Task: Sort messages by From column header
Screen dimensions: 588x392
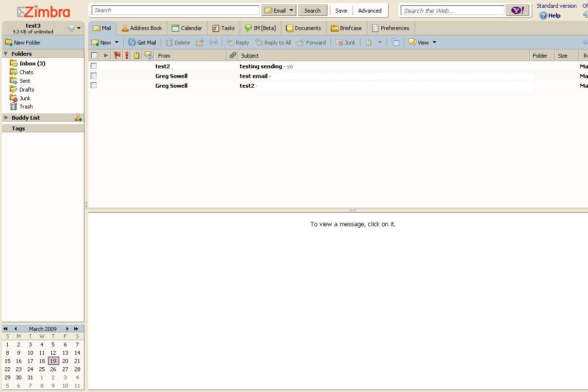Action: [x=190, y=56]
